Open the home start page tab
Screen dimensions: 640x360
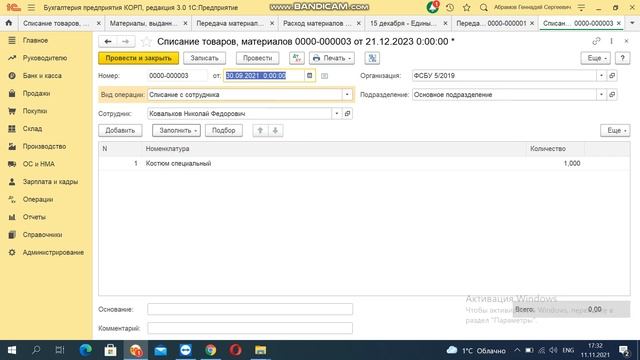pyautogui.click(x=9, y=23)
